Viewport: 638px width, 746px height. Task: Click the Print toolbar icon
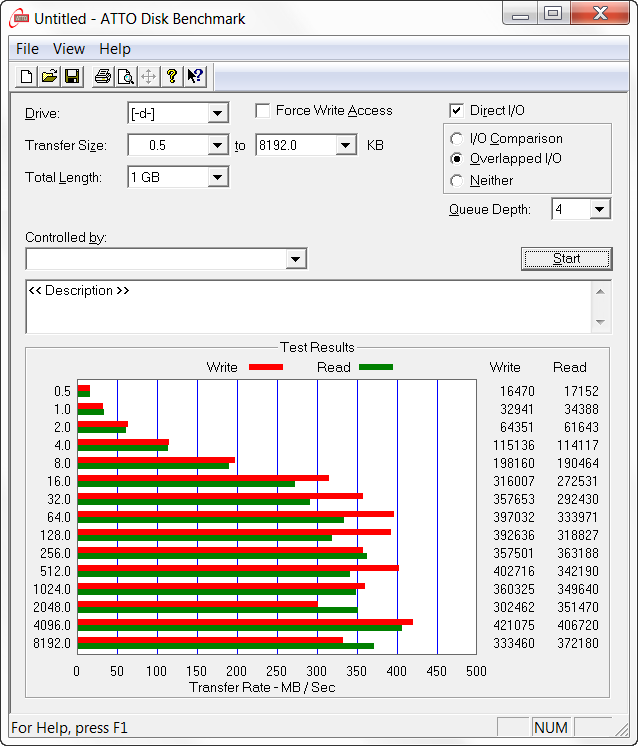[102, 76]
